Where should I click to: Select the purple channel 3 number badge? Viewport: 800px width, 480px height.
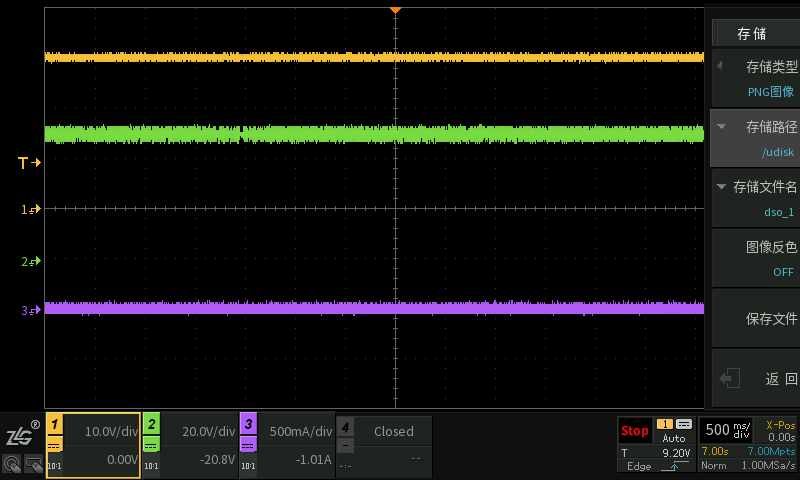pyautogui.click(x=248, y=423)
